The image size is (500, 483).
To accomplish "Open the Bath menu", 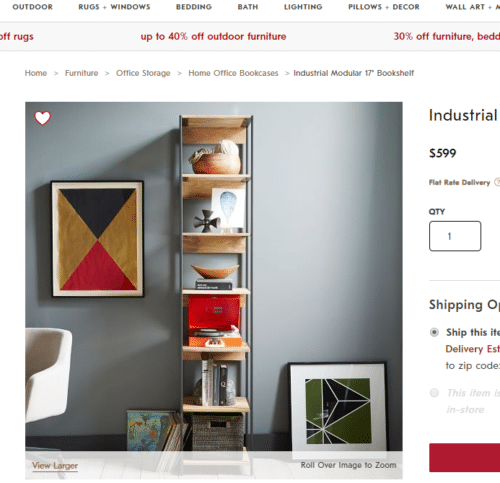I will pyautogui.click(x=248, y=7).
